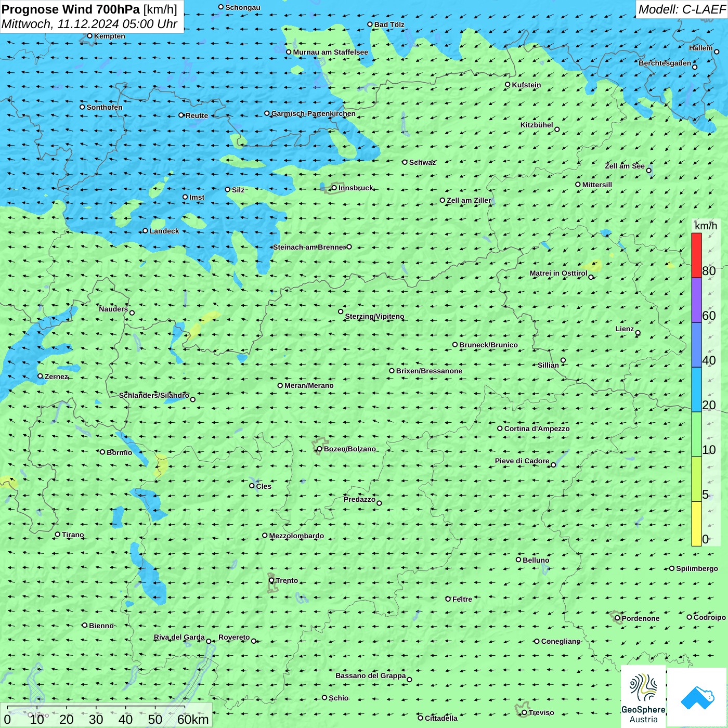The image size is (728, 728).
Task: Click the 'Sonthofen' label
Action: pyautogui.click(x=105, y=107)
